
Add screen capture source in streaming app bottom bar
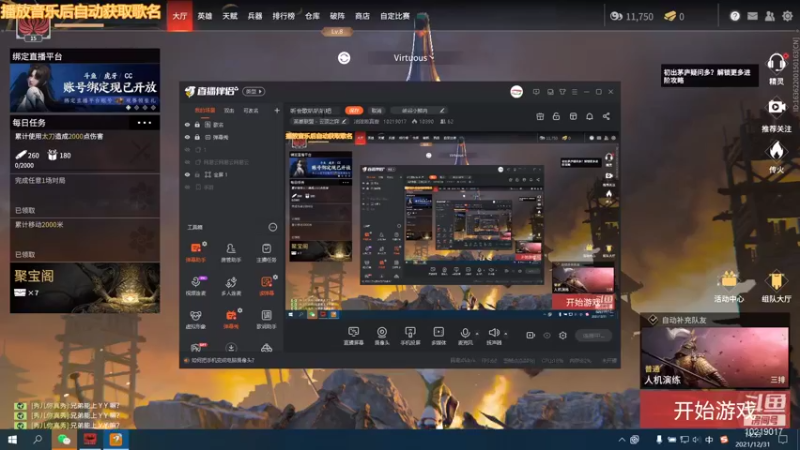(x=353, y=336)
